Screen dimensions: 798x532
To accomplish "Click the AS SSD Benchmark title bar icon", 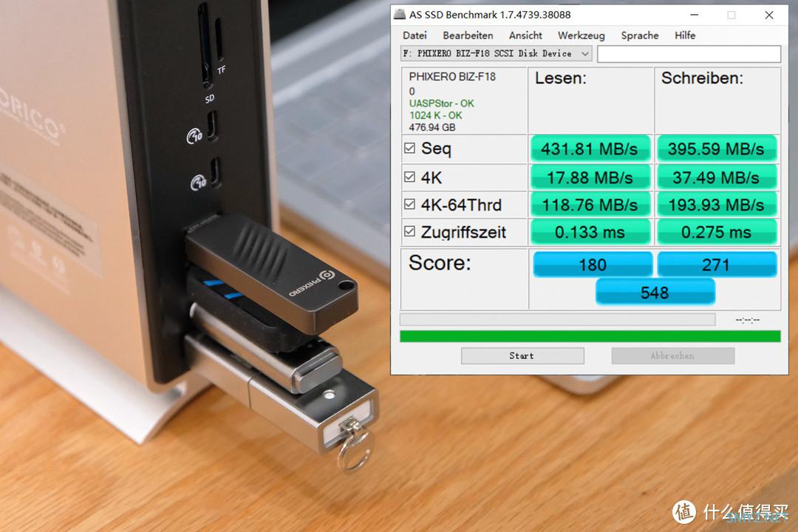I will (400, 14).
